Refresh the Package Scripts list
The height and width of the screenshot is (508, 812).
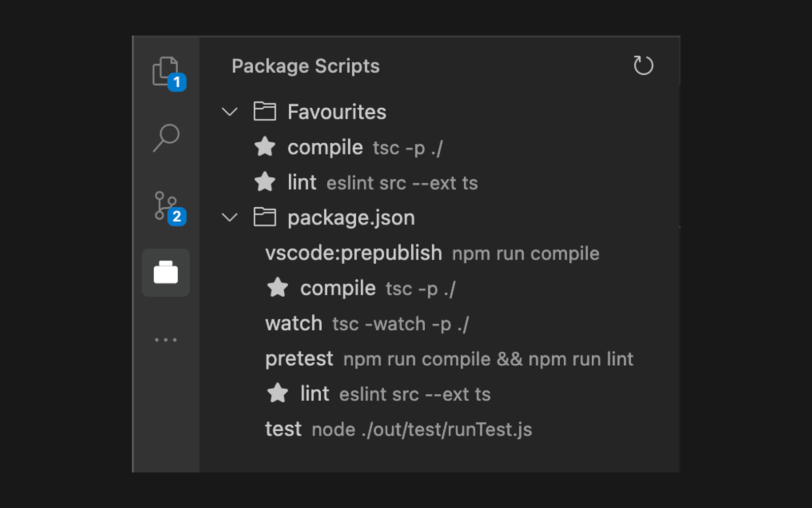[x=643, y=66]
